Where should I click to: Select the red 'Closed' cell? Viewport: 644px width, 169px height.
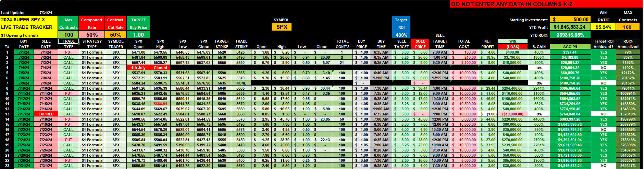160,68
